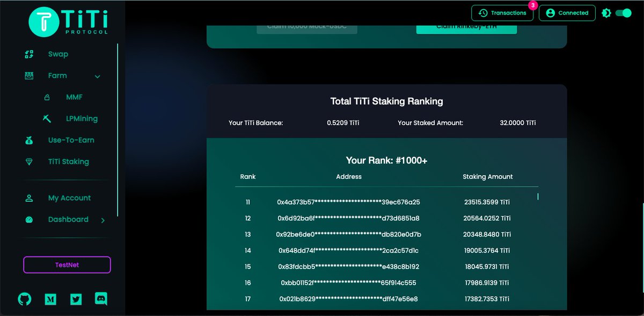Screen dimensions: 644x316
Task: Open the Discord link icon
Action: pyautogui.click(x=101, y=299)
